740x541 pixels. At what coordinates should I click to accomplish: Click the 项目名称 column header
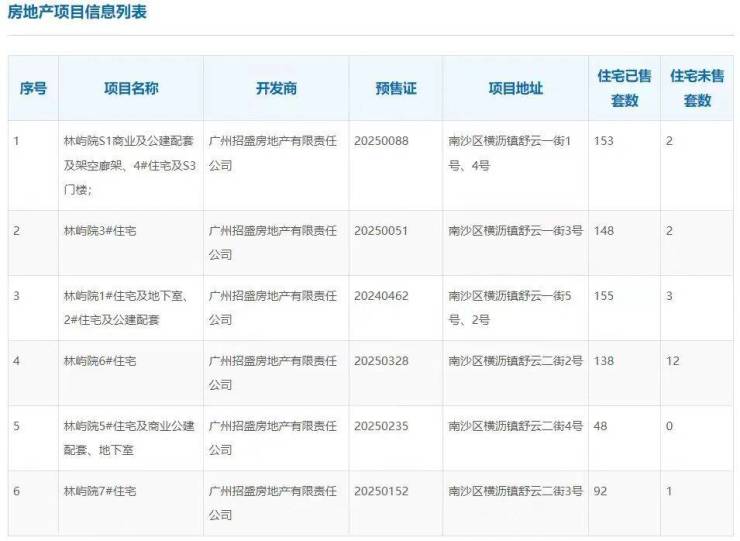pyautogui.click(x=131, y=88)
